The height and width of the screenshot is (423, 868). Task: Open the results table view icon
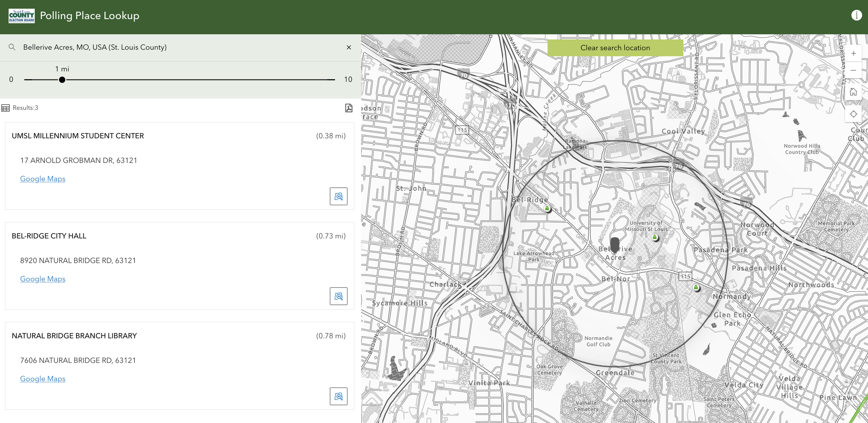tap(6, 108)
